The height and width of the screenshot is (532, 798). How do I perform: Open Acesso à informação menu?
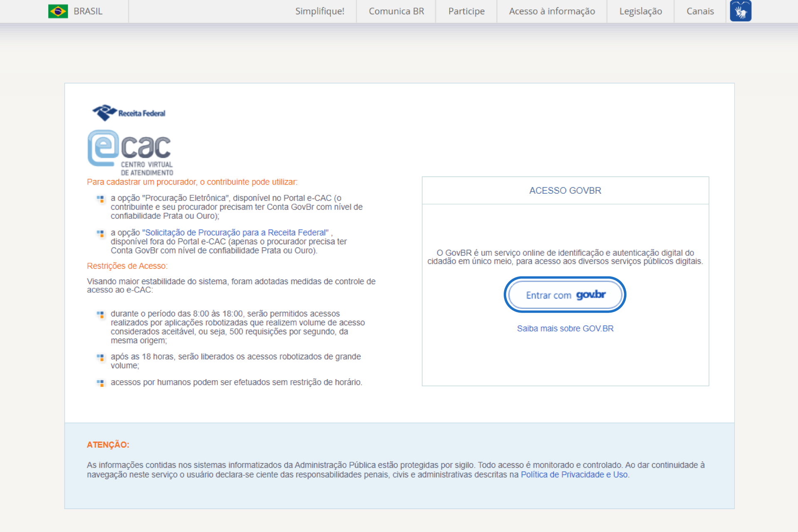coord(552,11)
